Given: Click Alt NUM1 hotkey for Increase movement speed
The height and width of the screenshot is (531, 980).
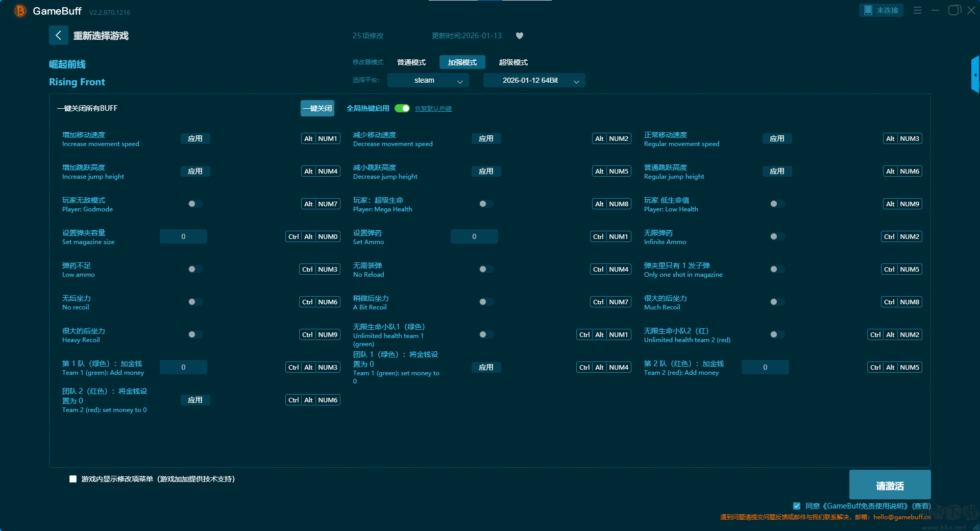Looking at the screenshot, I should 321,138.
